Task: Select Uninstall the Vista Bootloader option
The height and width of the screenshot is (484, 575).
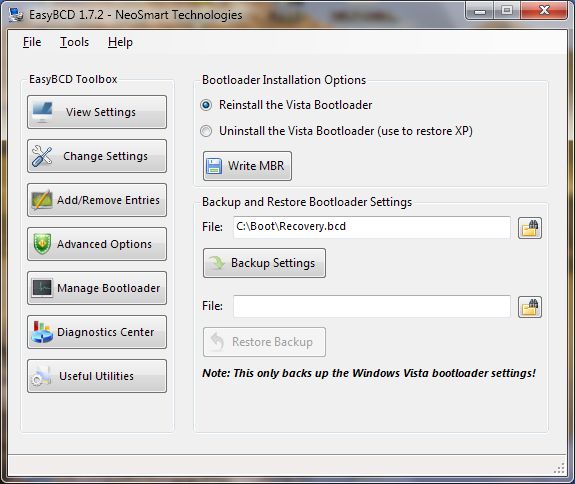Action: tap(206, 131)
